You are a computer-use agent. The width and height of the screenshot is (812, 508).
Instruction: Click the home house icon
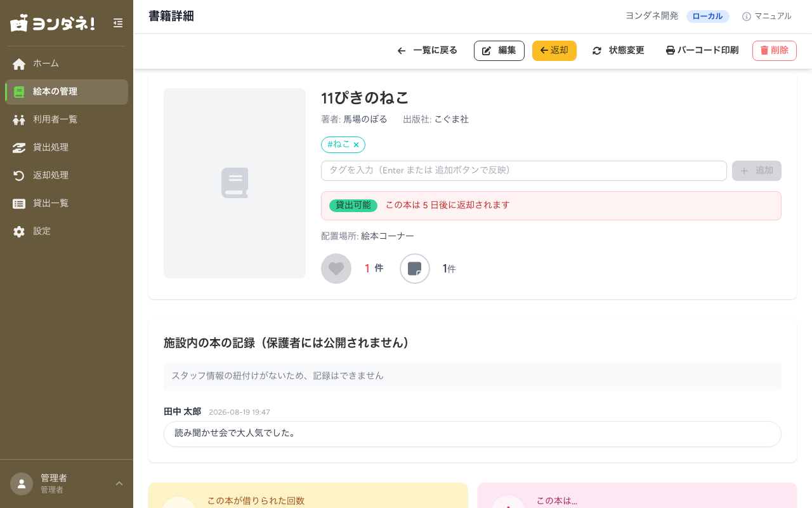(19, 63)
